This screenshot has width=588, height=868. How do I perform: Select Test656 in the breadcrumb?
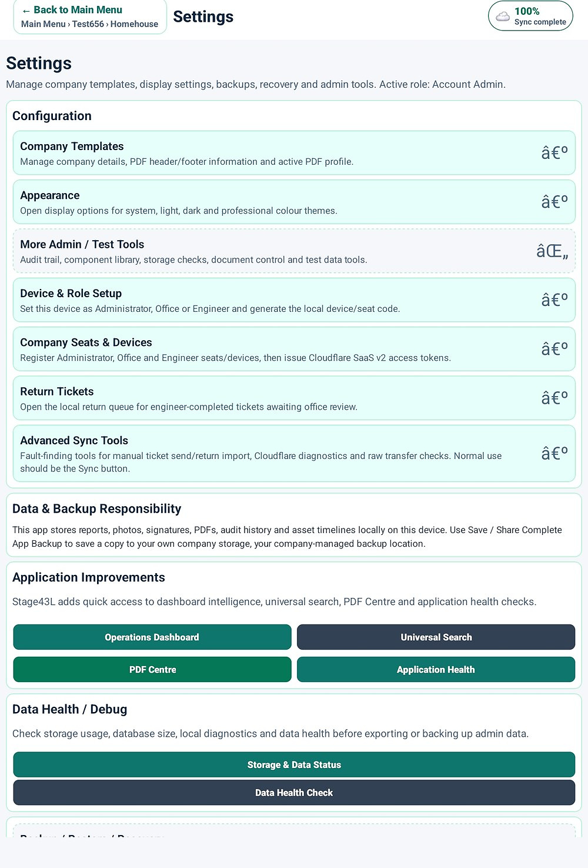88,24
